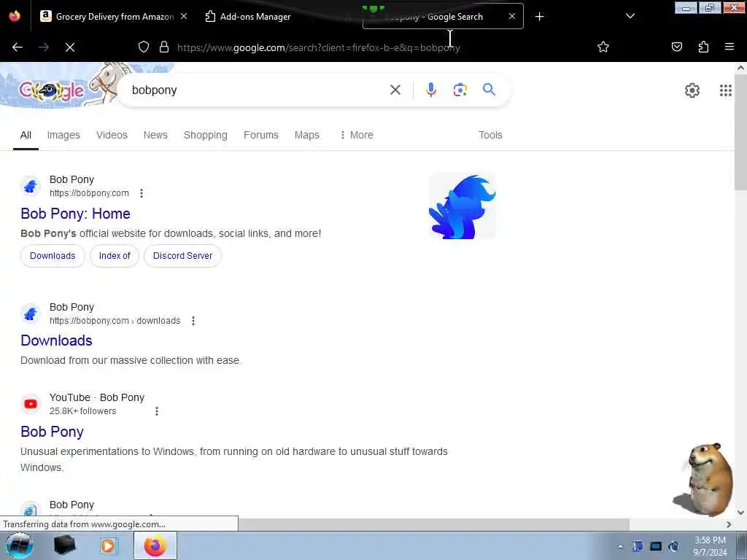Select the All results tab

26,135
